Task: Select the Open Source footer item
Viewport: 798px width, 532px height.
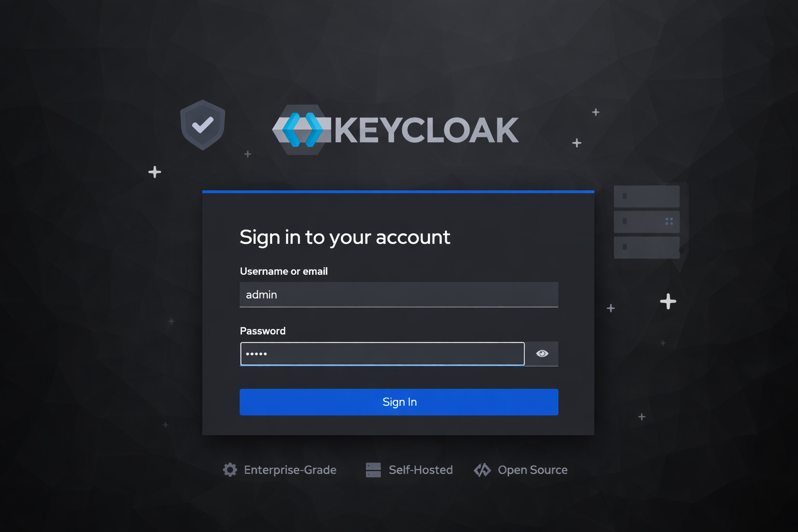Action: [533, 470]
